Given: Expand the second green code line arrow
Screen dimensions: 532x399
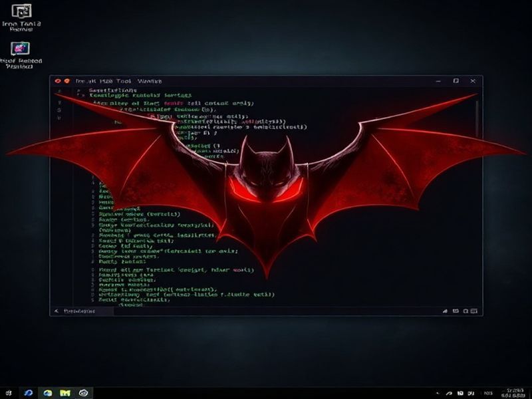Looking at the screenshot, I should (80, 96).
